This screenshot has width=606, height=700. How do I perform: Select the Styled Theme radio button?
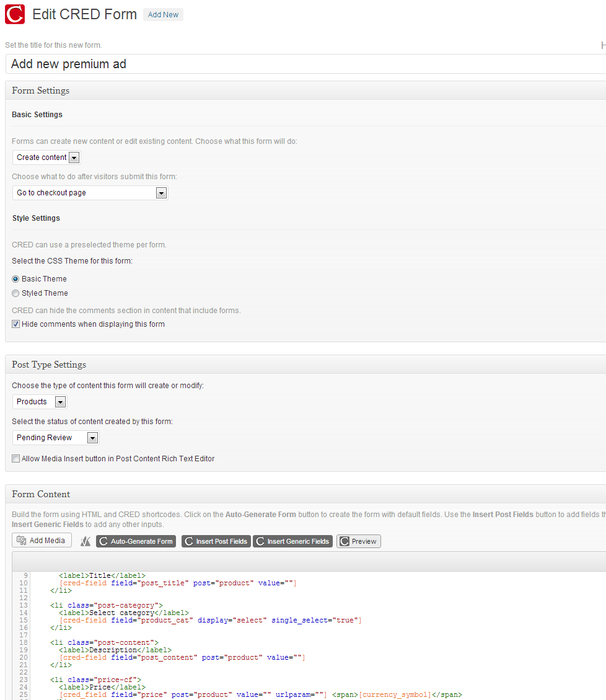pos(15,293)
